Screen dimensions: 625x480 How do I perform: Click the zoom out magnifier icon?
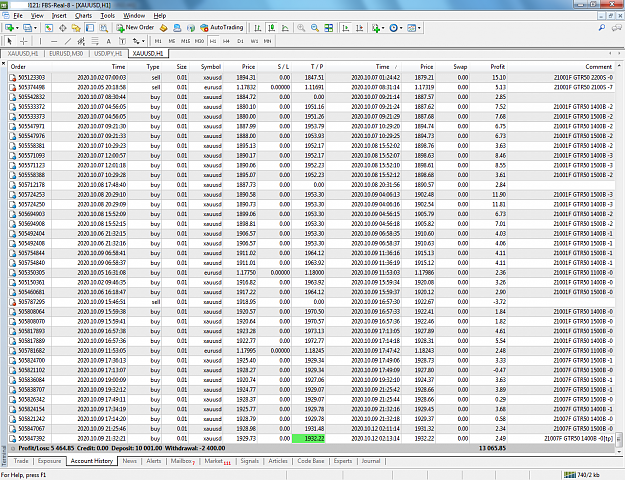click(315, 28)
